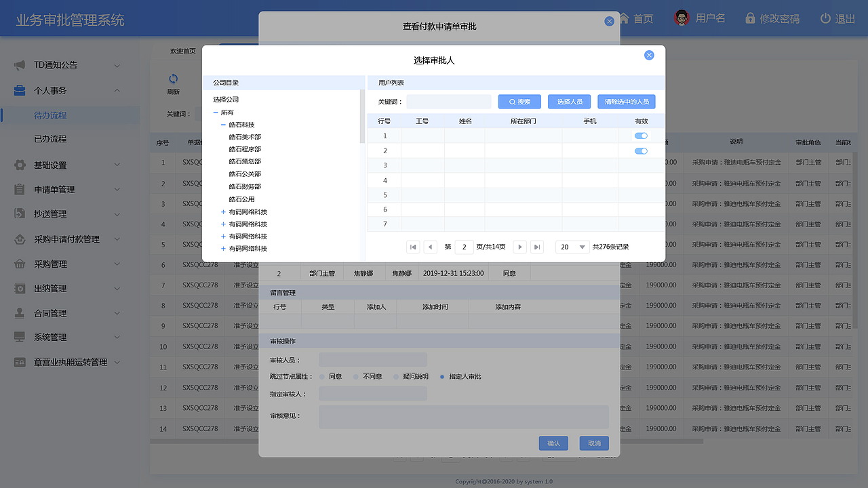Click the 采购管理 sidebar icon
868x488 pixels.
20,264
